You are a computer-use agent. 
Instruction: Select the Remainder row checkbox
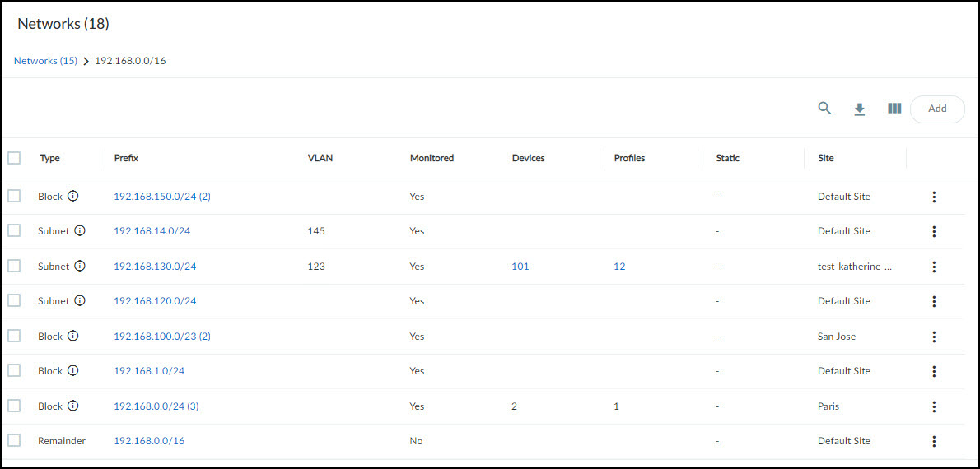(14, 440)
